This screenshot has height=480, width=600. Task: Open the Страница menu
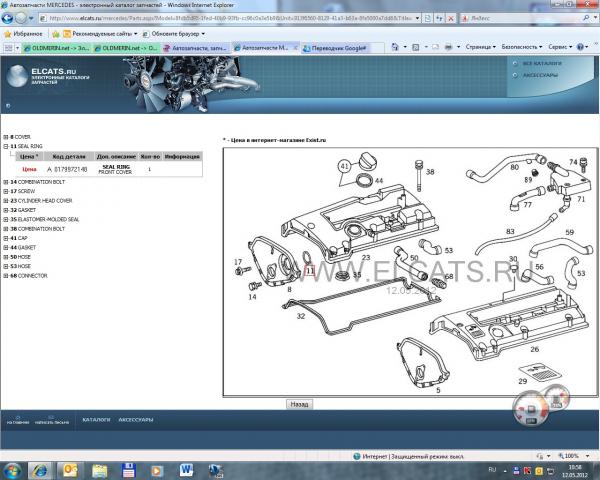pyautogui.click(x=481, y=47)
